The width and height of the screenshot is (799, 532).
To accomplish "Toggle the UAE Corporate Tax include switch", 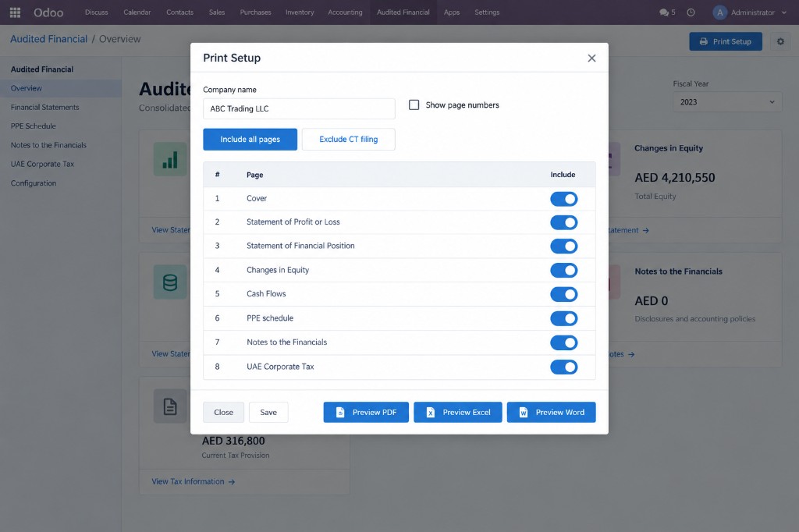I will (563, 367).
